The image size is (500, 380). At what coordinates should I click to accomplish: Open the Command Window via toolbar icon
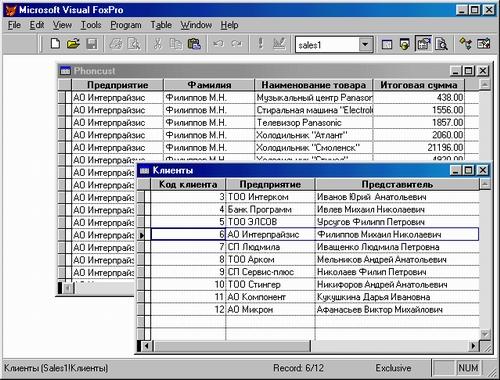(x=387, y=44)
